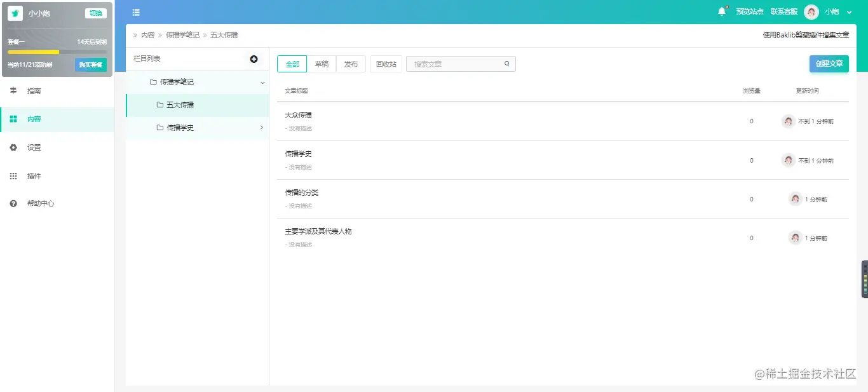Open the 回收站 recycle bin
868x392 pixels.
click(386, 64)
